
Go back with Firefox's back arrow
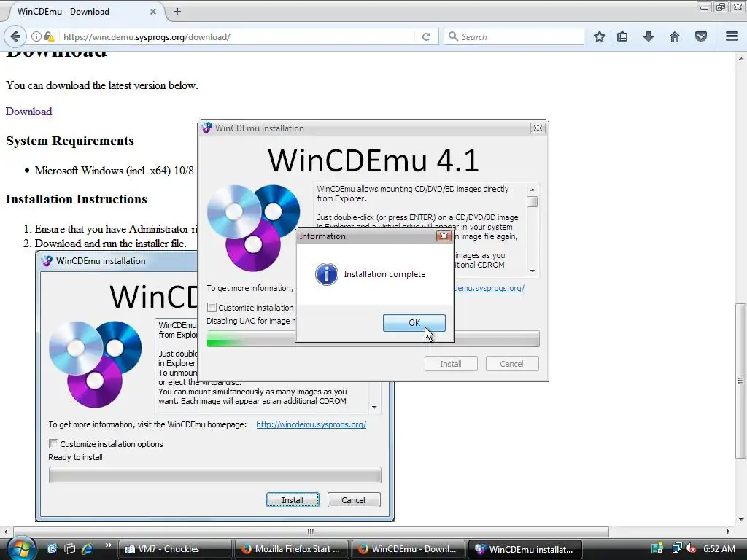pos(15,36)
